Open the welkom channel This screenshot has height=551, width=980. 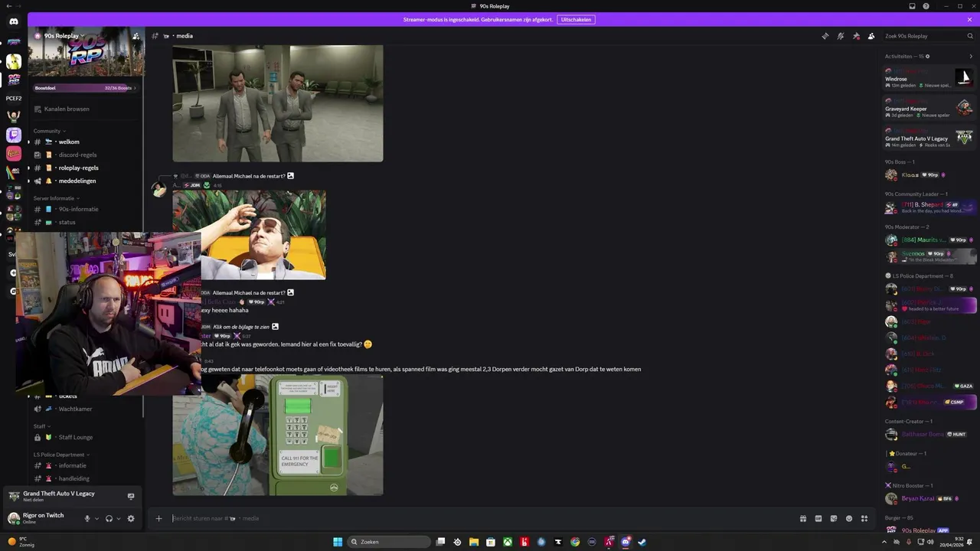86,142
